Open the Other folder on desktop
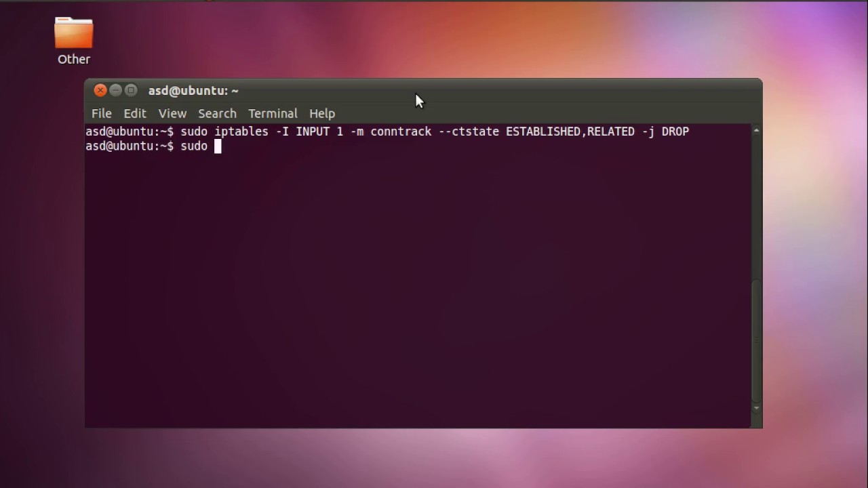 point(73,33)
